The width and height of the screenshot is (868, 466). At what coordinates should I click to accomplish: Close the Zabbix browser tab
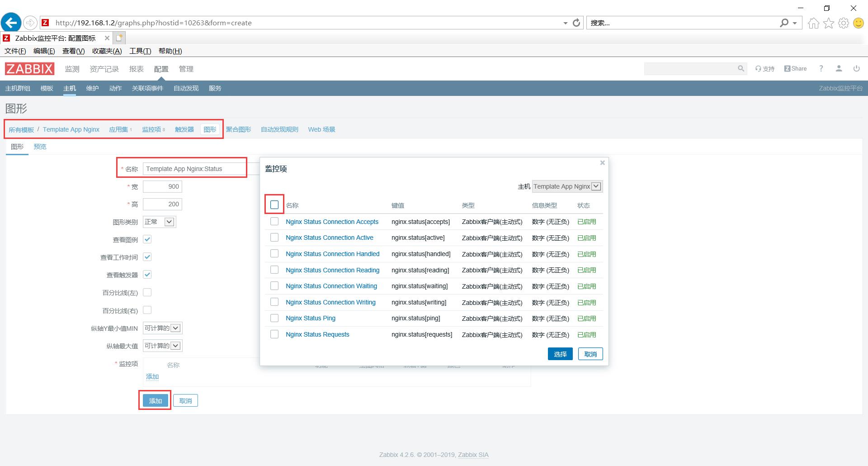point(107,38)
